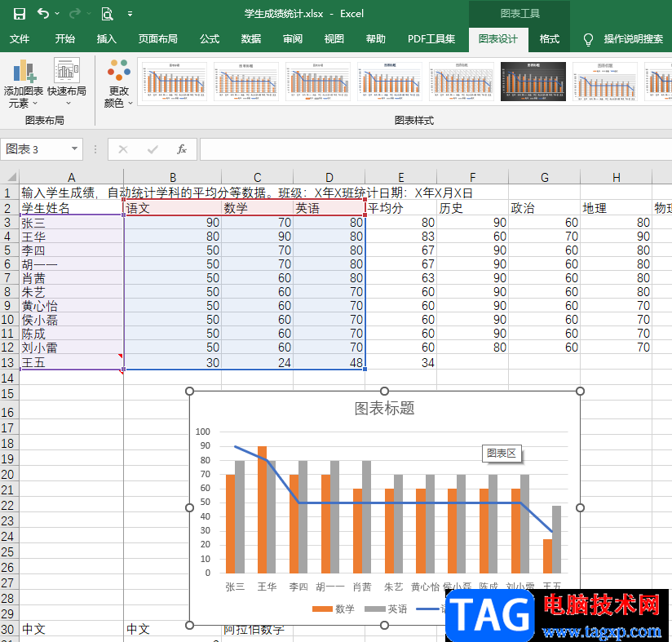Click the 地理 header cell
The height and width of the screenshot is (642, 672).
(x=616, y=208)
